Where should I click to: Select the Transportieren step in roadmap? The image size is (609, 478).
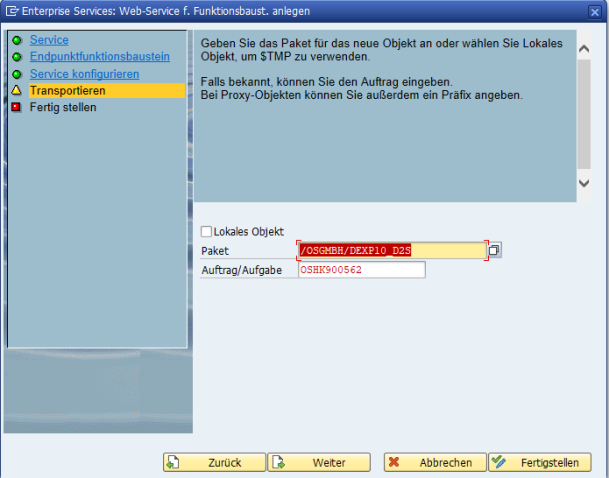[67, 91]
